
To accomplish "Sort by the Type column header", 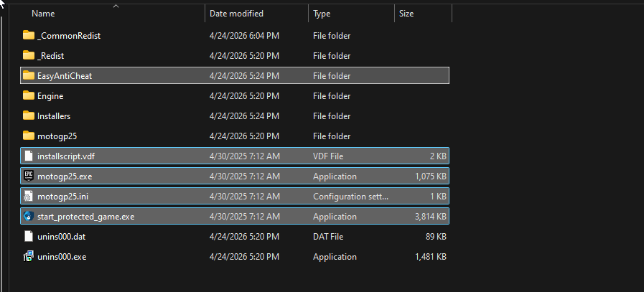I will 322,14.
